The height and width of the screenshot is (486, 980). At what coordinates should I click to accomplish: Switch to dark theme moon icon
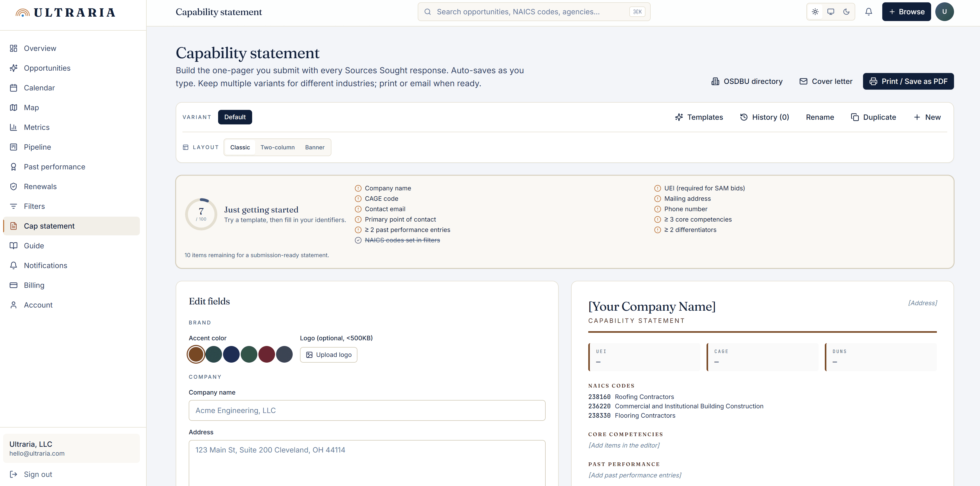846,12
